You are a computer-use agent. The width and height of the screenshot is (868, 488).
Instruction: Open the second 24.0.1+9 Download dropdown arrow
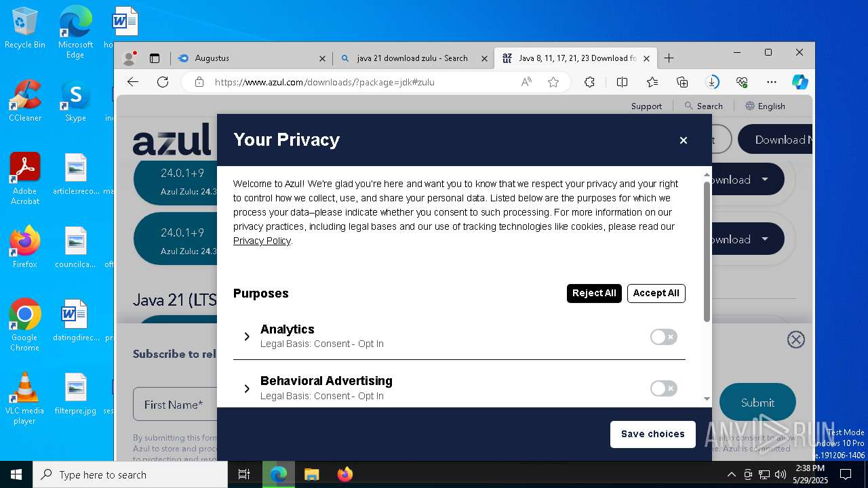point(765,239)
